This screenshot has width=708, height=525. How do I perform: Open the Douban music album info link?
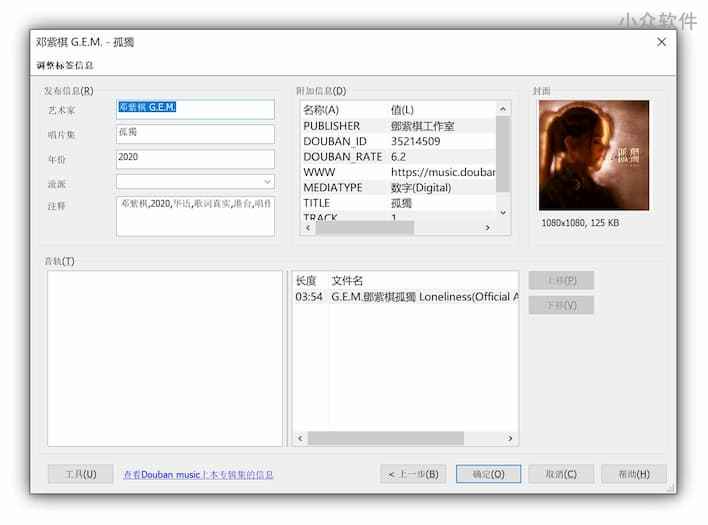[198, 475]
